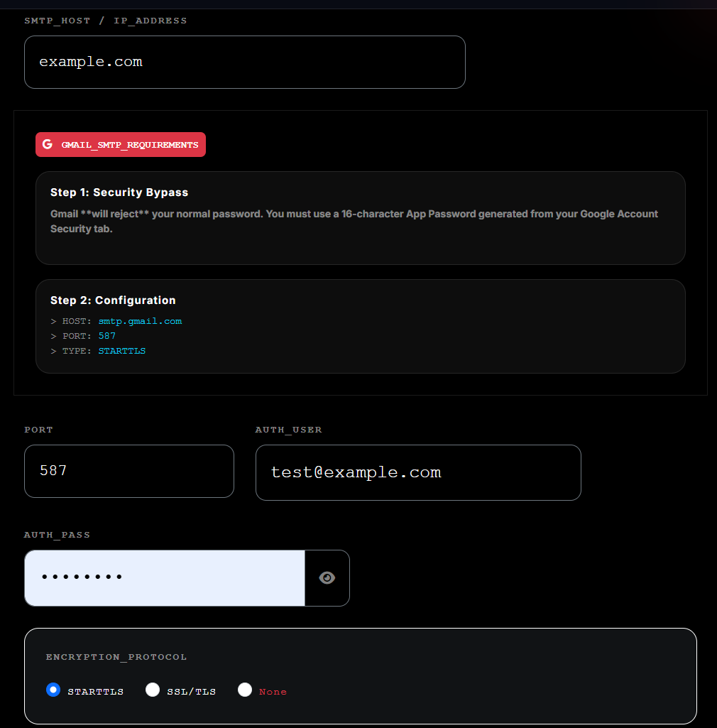717x728 pixels.
Task: Click the Step 2: Configuration heading
Action: pyautogui.click(x=114, y=300)
